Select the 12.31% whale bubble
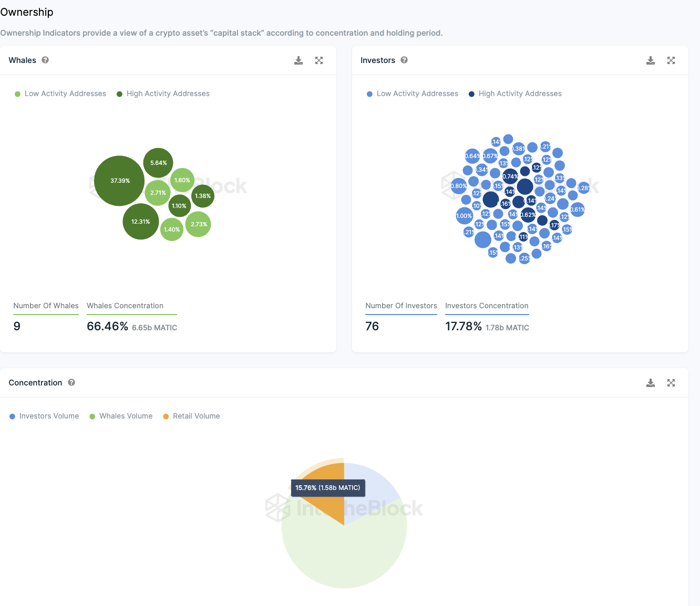This screenshot has width=700, height=606. coord(141,222)
